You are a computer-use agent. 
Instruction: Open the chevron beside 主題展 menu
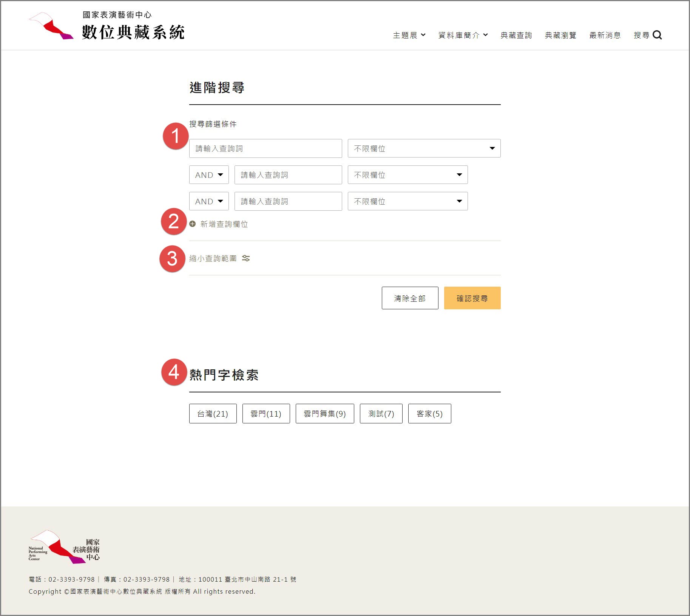click(424, 35)
